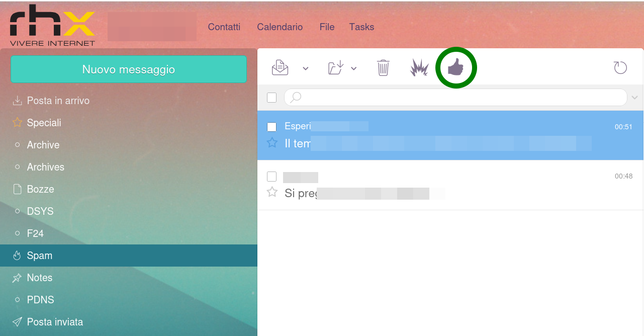Open the Tasks section
This screenshot has height=336, width=644.
pos(361,27)
